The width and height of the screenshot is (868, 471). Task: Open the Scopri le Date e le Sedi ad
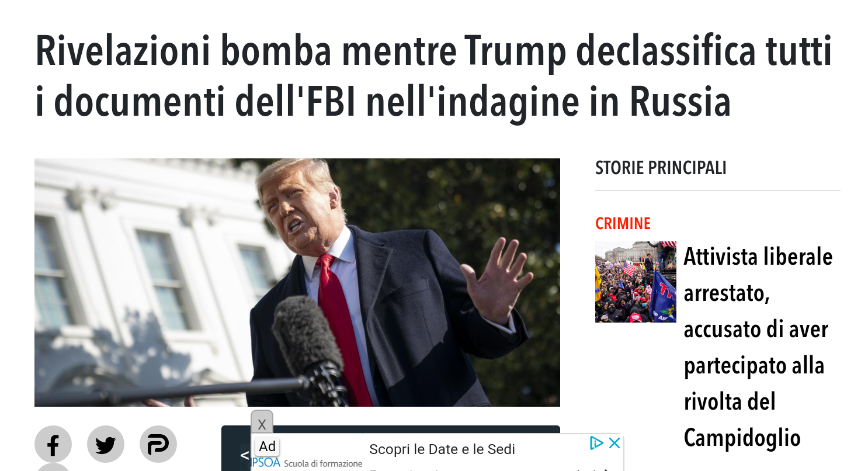coord(442,450)
